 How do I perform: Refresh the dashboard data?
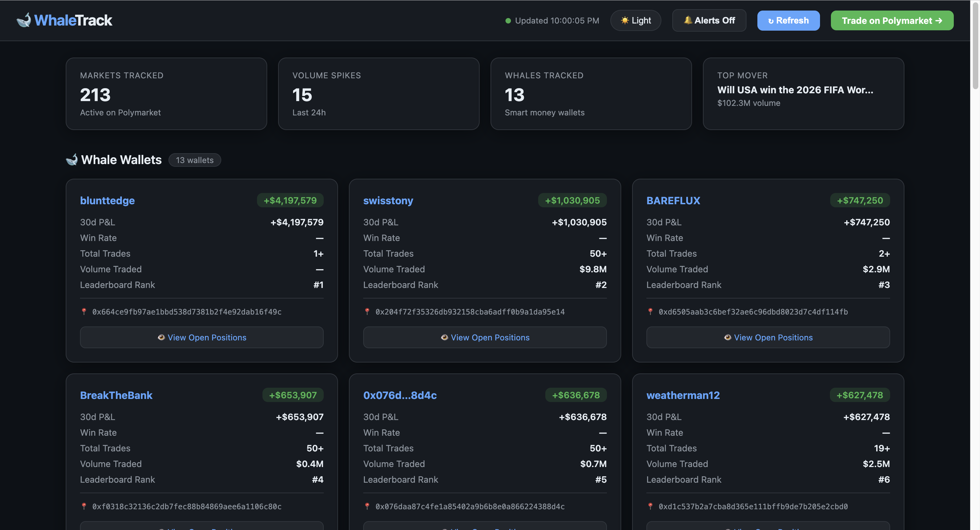[788, 20]
